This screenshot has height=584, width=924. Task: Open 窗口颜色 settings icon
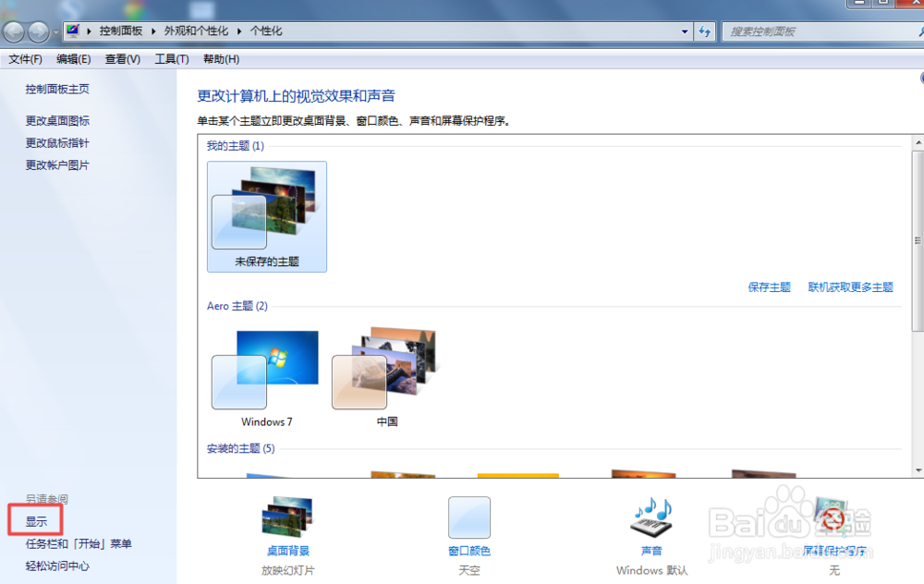(468, 517)
